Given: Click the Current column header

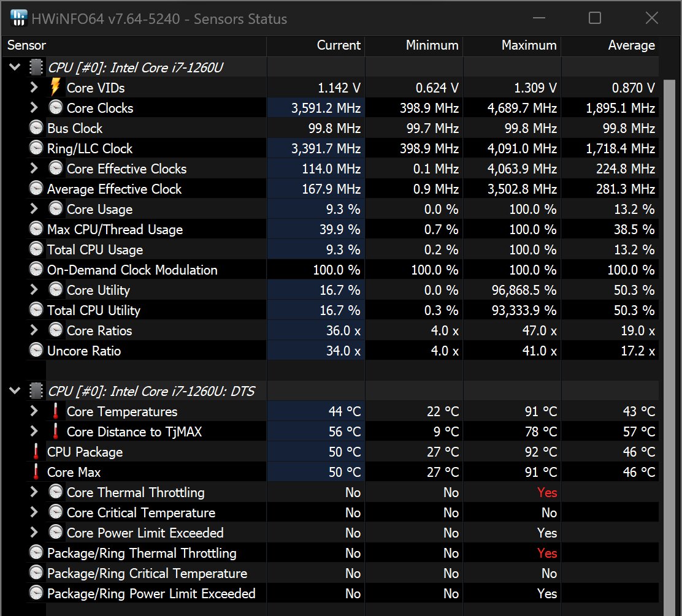Looking at the screenshot, I should tap(316, 45).
